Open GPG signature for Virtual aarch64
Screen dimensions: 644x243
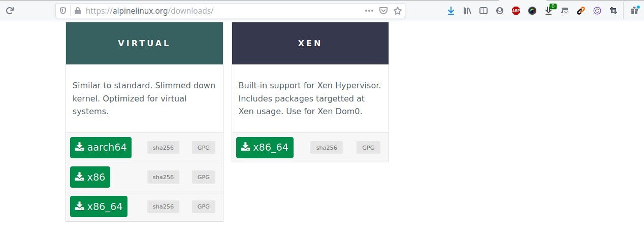[204, 148]
